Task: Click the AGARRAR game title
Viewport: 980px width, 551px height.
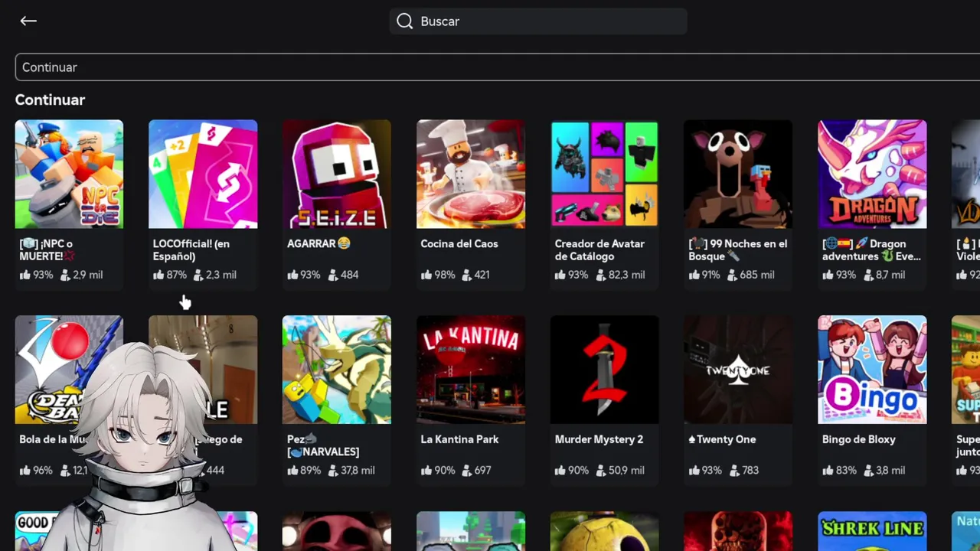Action: tap(318, 243)
